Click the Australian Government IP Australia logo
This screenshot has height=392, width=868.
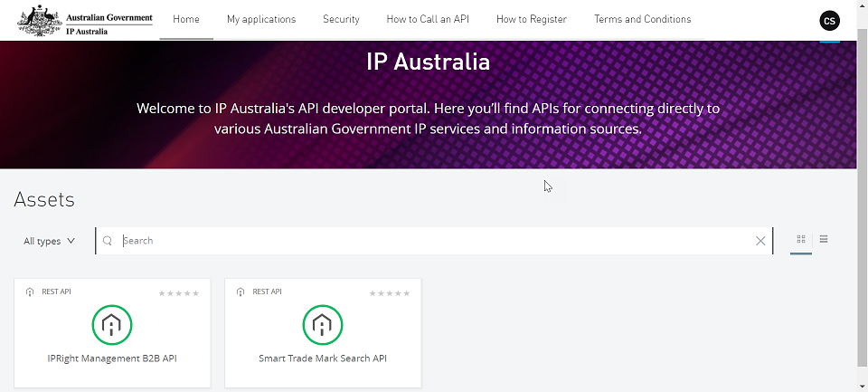(x=85, y=21)
